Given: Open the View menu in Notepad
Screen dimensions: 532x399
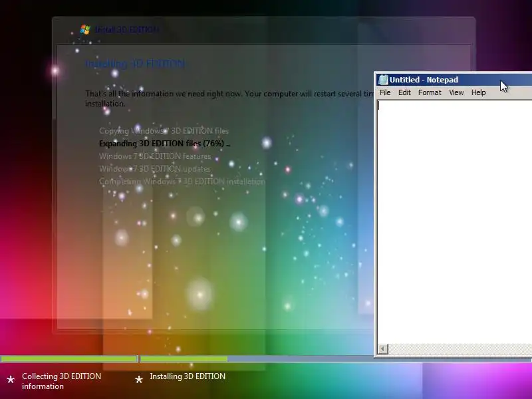Looking at the screenshot, I should (456, 92).
